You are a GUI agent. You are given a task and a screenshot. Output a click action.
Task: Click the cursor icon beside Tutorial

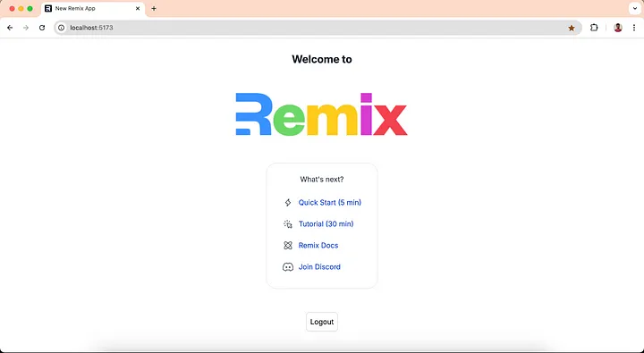(288, 223)
